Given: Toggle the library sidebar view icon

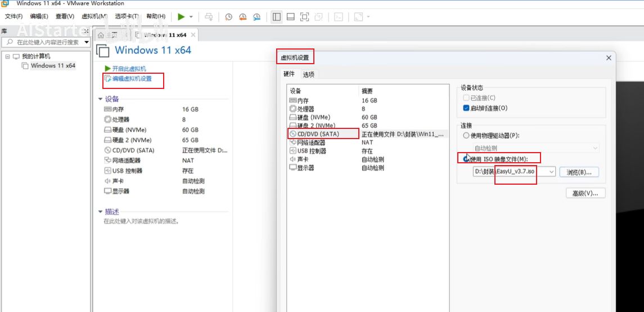Looking at the screenshot, I should [x=277, y=17].
